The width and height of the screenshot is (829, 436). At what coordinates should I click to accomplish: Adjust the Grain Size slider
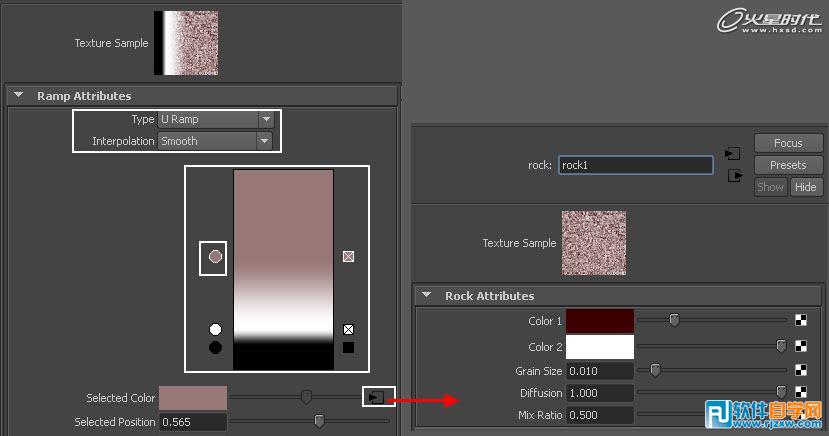[655, 370]
